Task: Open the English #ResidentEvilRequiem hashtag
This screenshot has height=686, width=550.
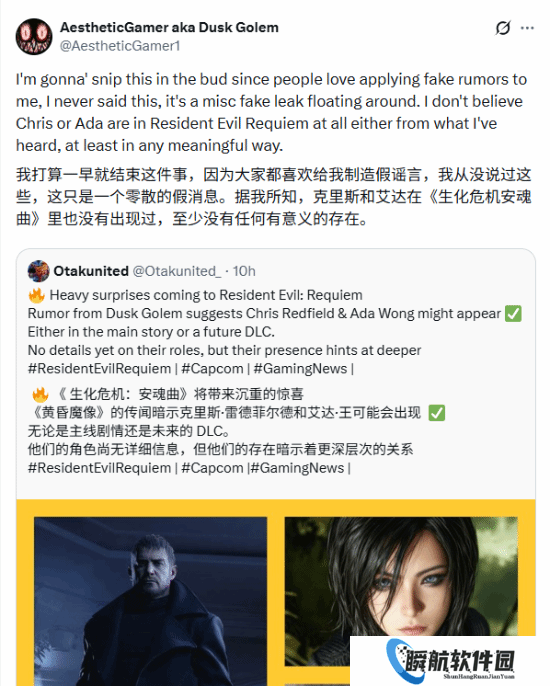Action: tap(99, 368)
